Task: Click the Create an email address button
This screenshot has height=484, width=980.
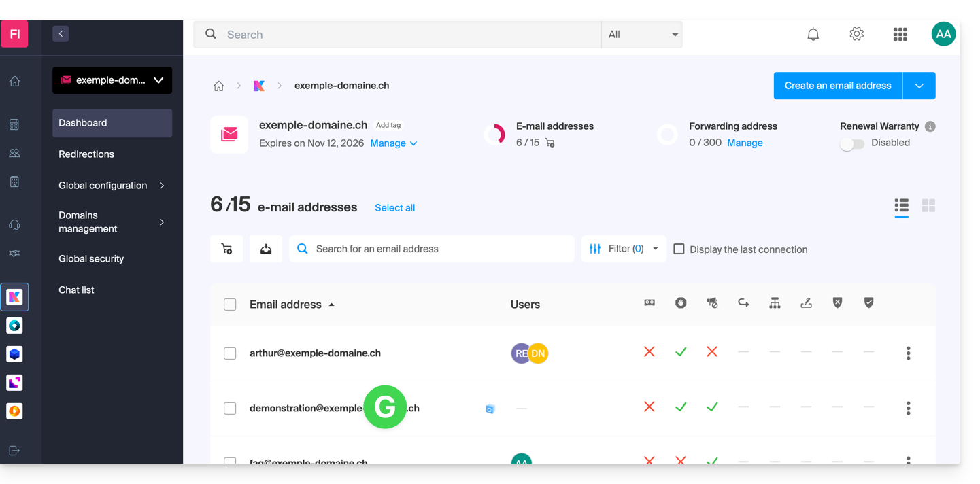Action: (837, 86)
